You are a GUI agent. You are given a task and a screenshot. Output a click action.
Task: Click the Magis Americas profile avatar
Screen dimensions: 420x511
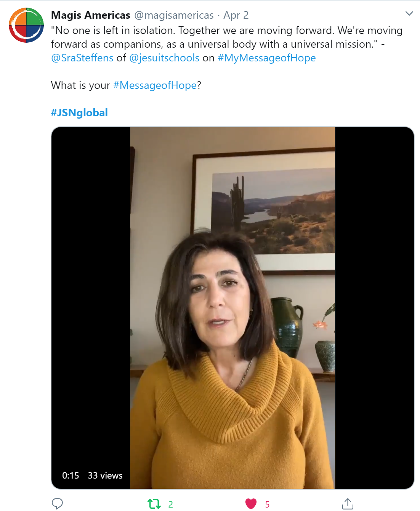[x=26, y=25]
